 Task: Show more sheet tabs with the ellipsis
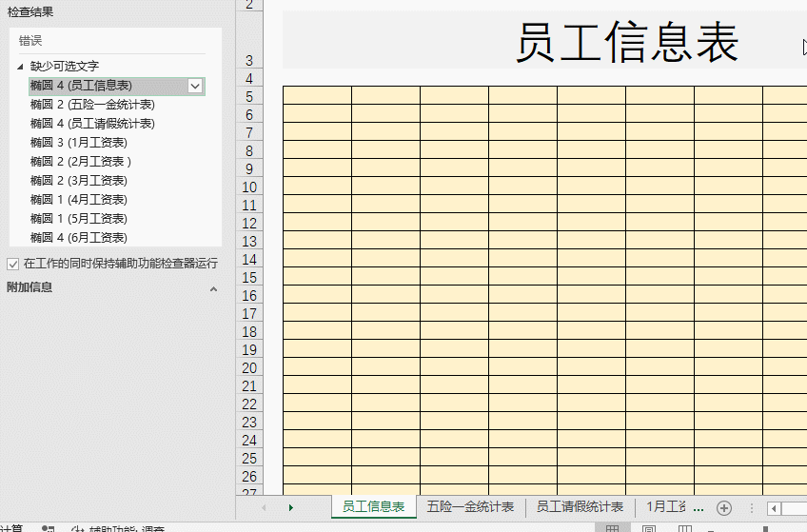point(699,508)
